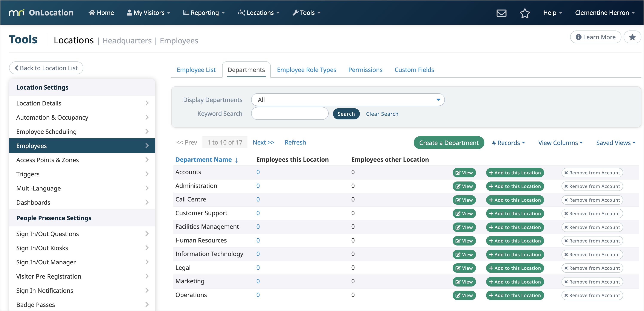Screen dimensions: 644x311
Task: Open Tools dropdown in navbar
Action: [x=307, y=12]
